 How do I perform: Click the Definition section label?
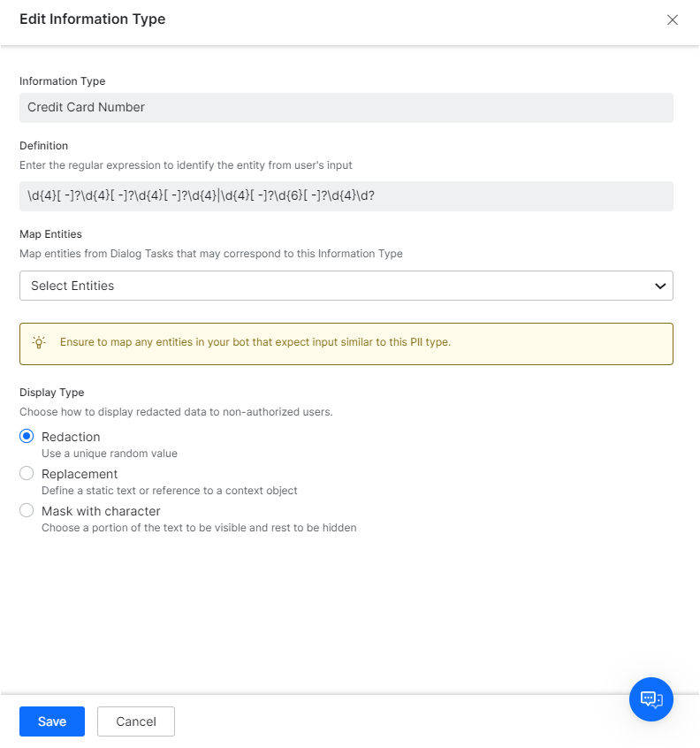click(x=44, y=146)
